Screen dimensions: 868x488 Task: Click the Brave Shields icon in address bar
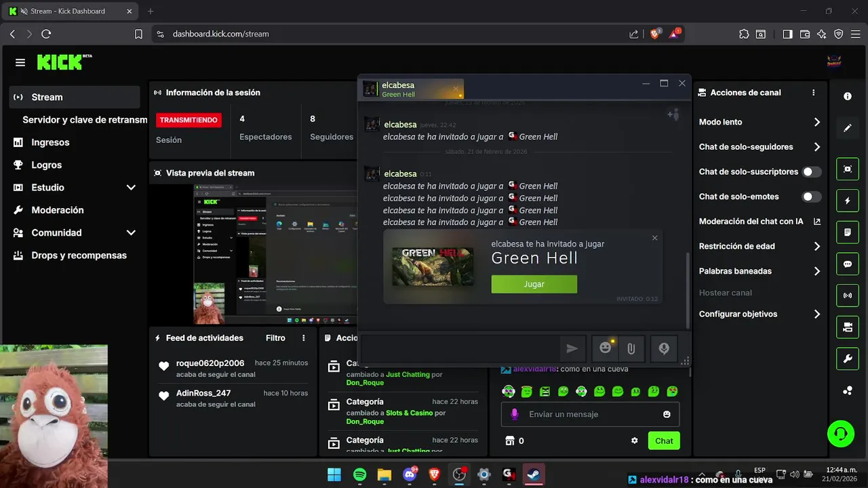(655, 33)
